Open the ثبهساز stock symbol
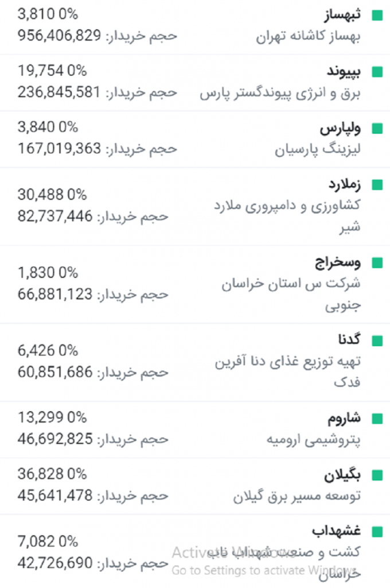This screenshot has height=588, width=390. tap(343, 14)
